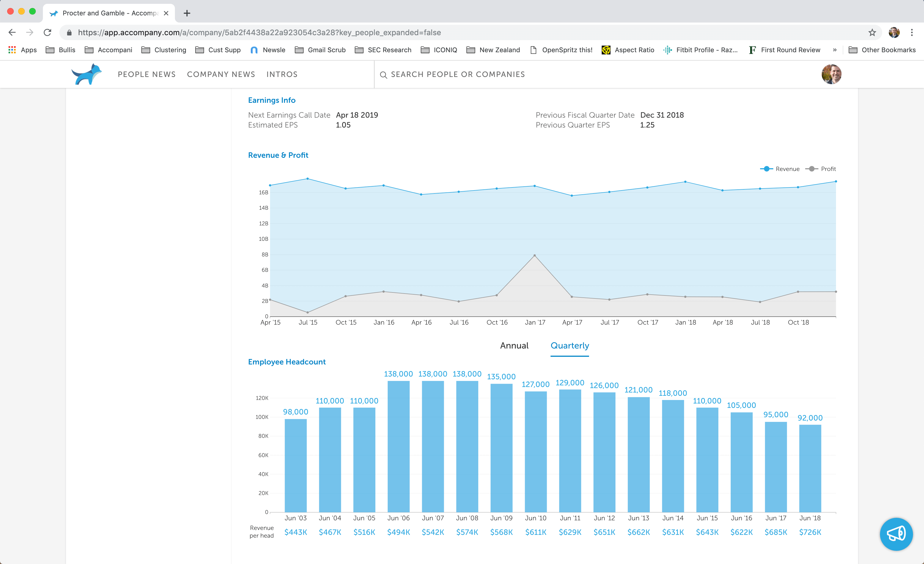Open the Bullis bookmarks folder
This screenshot has width=924, height=564.
tap(61, 50)
